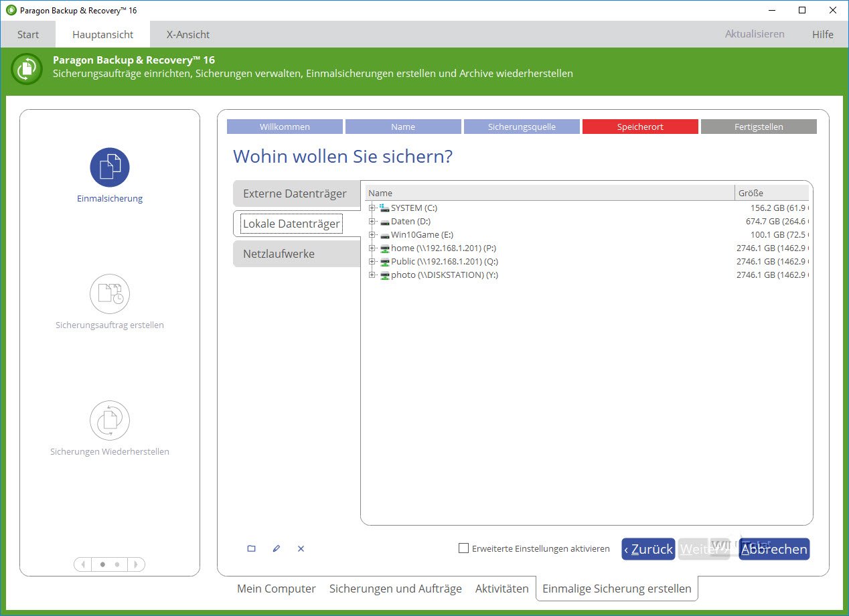Click the delete X icon below list
The width and height of the screenshot is (849, 616).
click(x=301, y=548)
